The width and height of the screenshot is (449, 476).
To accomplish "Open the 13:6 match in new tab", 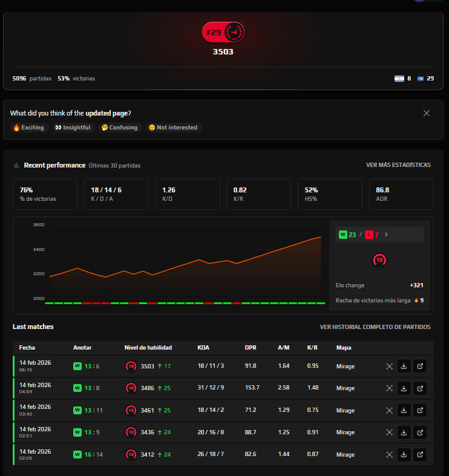I will [x=420, y=366].
